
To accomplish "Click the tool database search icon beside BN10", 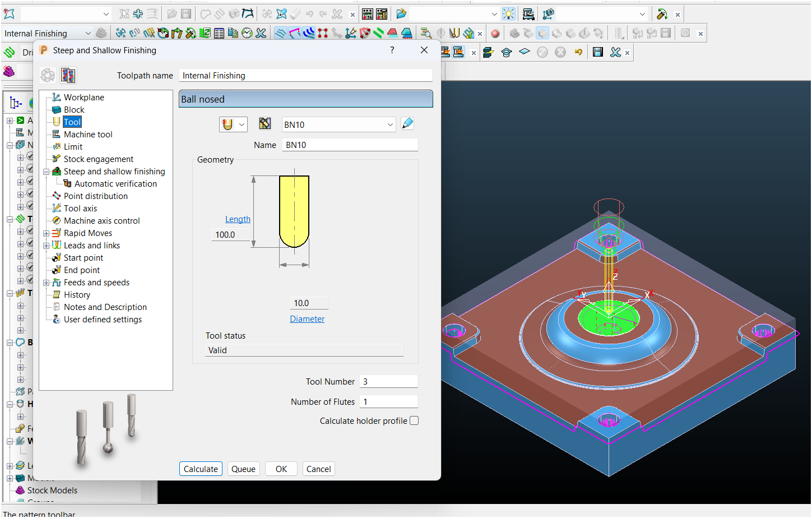I will click(x=265, y=124).
